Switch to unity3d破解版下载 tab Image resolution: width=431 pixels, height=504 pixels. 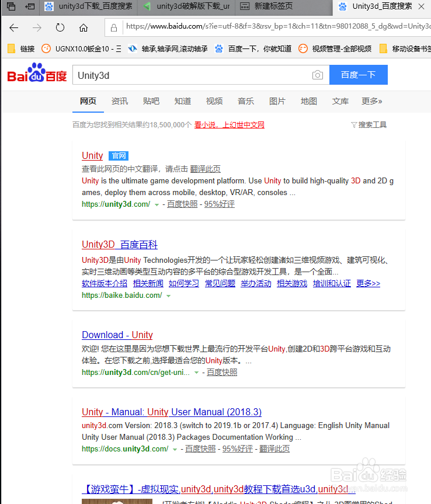click(x=186, y=6)
